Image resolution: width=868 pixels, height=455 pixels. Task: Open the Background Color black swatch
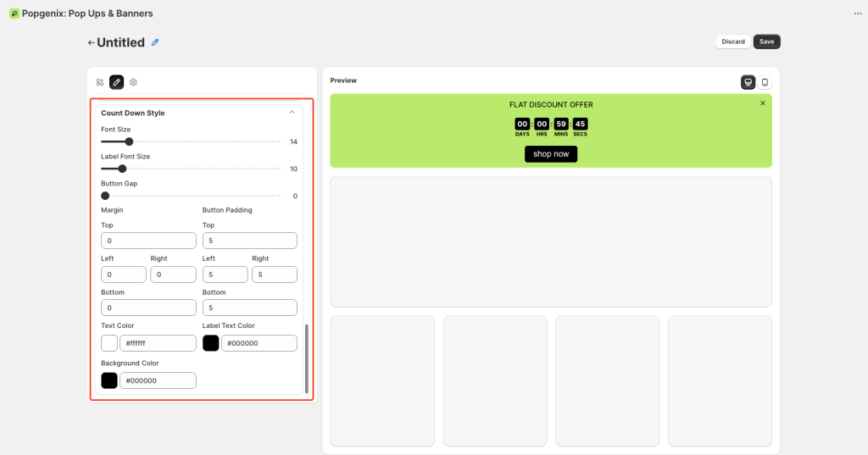click(x=109, y=380)
